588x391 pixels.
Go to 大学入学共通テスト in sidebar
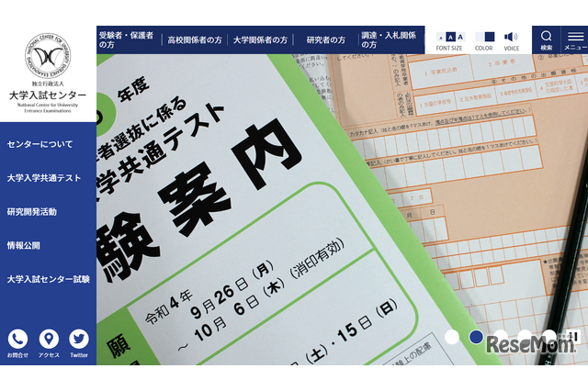44,178
